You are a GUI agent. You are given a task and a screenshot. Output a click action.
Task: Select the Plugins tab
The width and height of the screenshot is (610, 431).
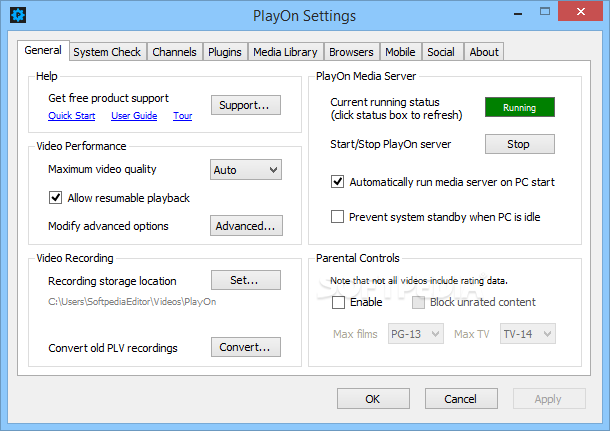(x=224, y=52)
